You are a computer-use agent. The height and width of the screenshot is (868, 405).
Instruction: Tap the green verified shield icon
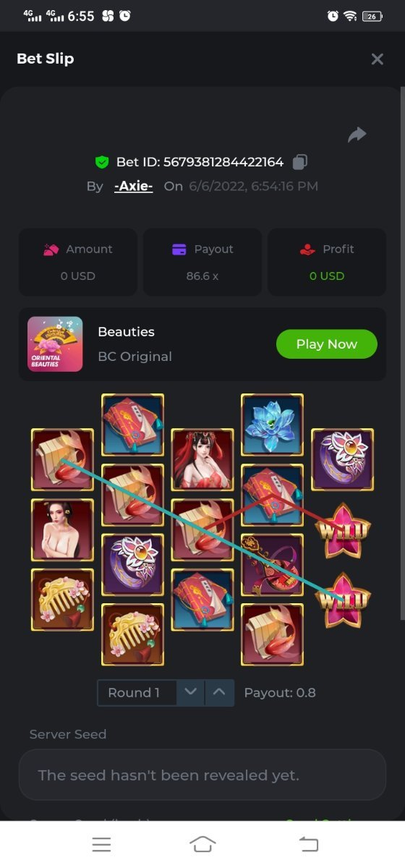(x=102, y=161)
